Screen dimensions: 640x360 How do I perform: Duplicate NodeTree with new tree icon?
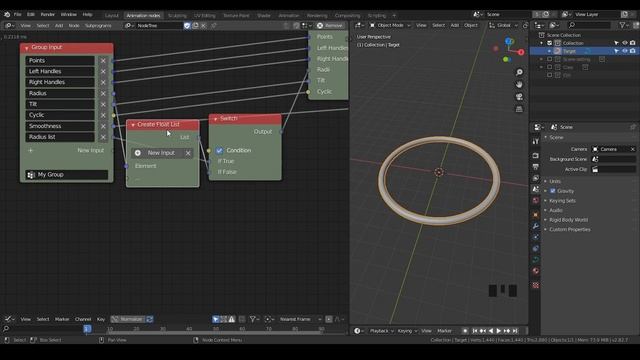(196, 25)
